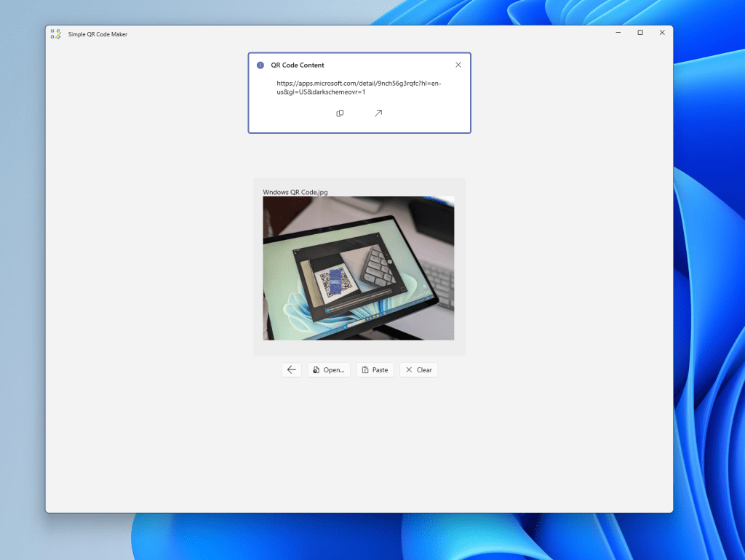
Task: Minimize the Simple QR Code Maker window
Action: tap(618, 33)
